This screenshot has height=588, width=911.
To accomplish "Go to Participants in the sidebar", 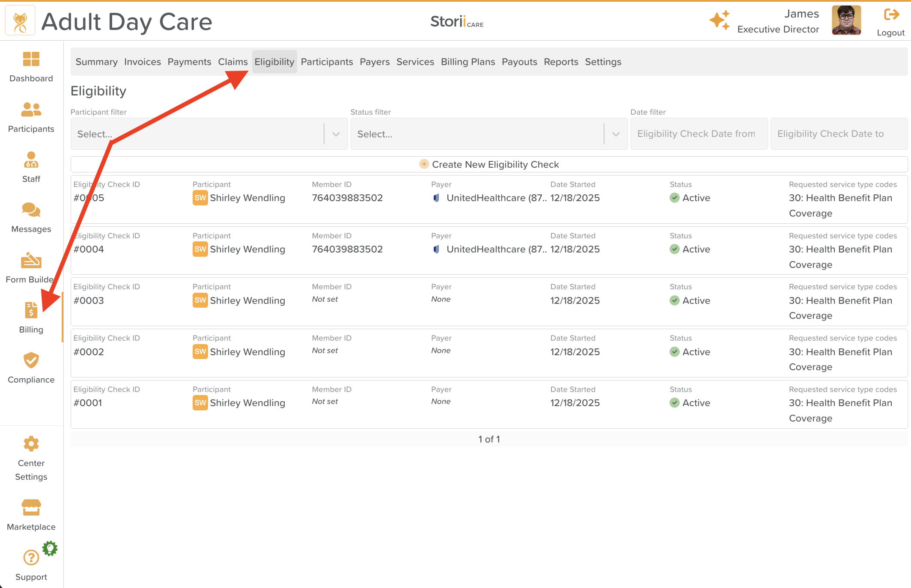I will click(x=31, y=110).
